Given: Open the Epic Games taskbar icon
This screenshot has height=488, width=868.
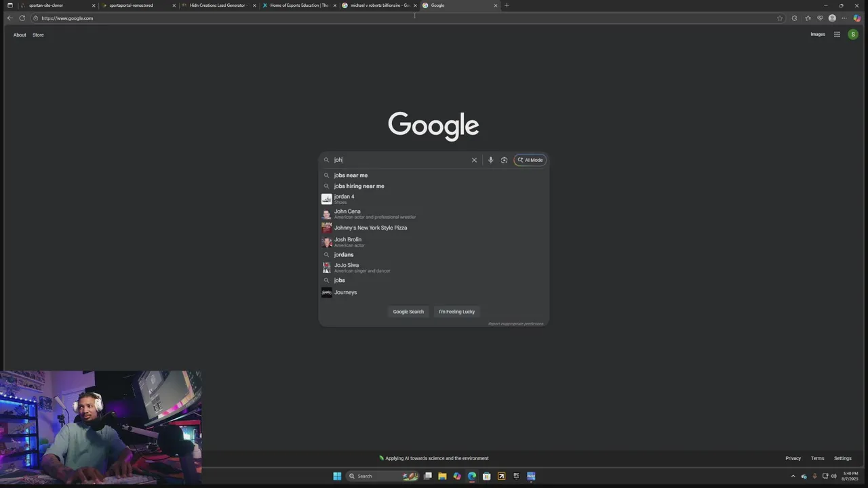Looking at the screenshot, I should click(516, 476).
